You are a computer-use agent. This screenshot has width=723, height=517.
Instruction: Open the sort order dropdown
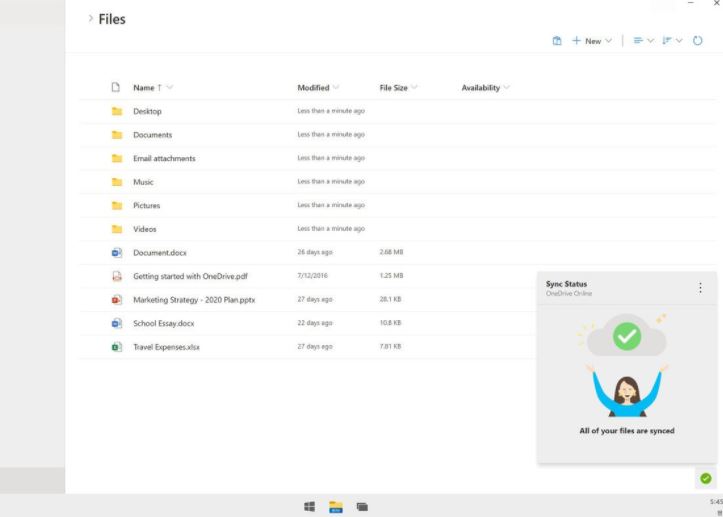(x=672, y=41)
